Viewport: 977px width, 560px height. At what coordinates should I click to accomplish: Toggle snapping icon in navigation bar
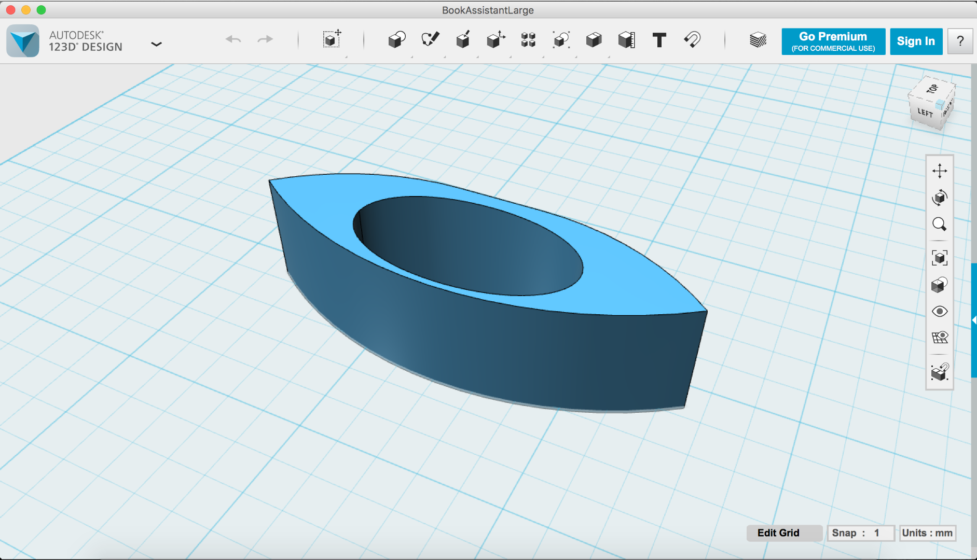point(940,371)
